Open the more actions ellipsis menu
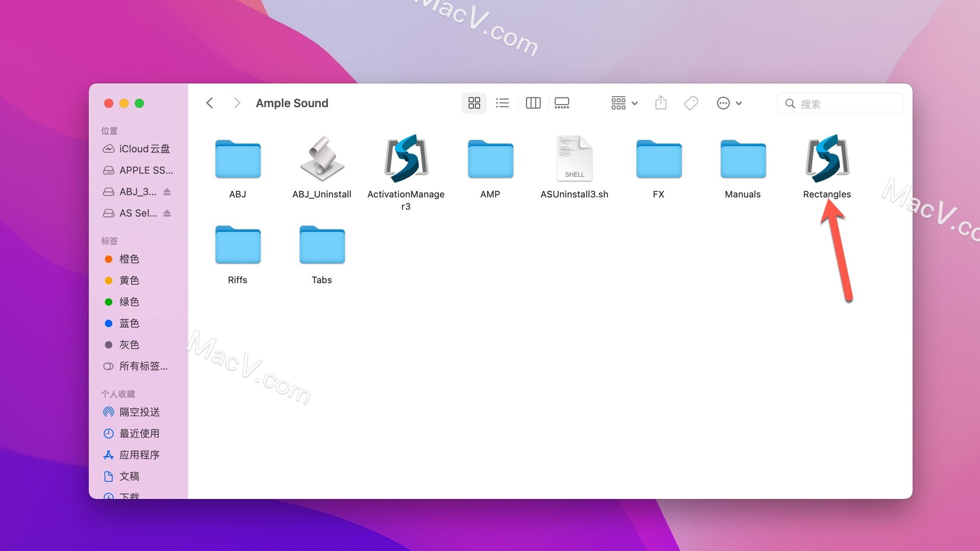This screenshot has height=551, width=980. click(x=729, y=103)
